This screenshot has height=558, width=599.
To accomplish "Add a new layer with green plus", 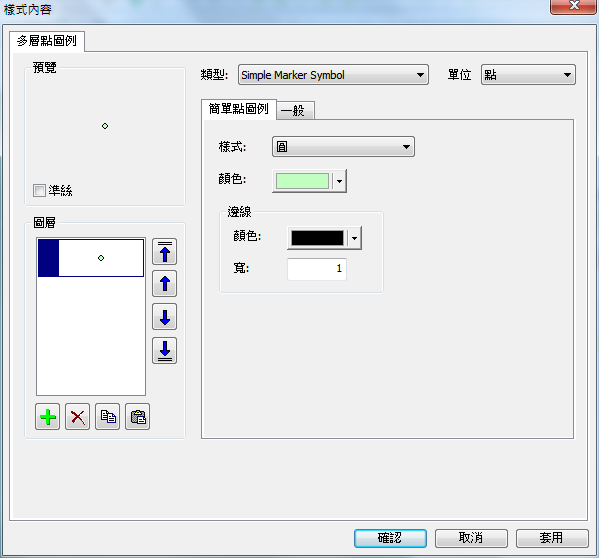I will (x=47, y=417).
